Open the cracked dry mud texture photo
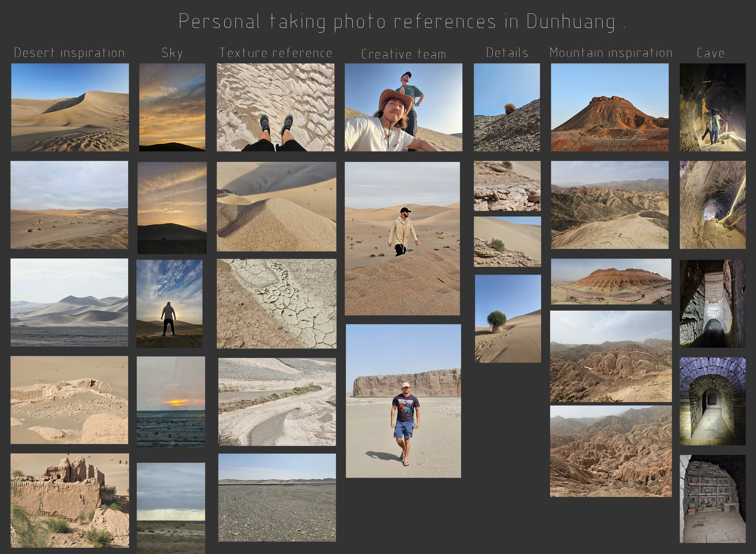The width and height of the screenshot is (756, 554). (276, 303)
